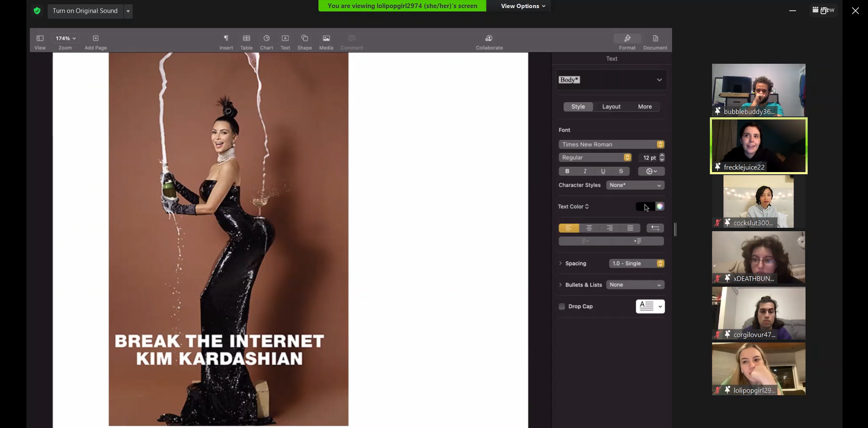Switch to the Style tab
868x428 pixels.
click(x=578, y=107)
